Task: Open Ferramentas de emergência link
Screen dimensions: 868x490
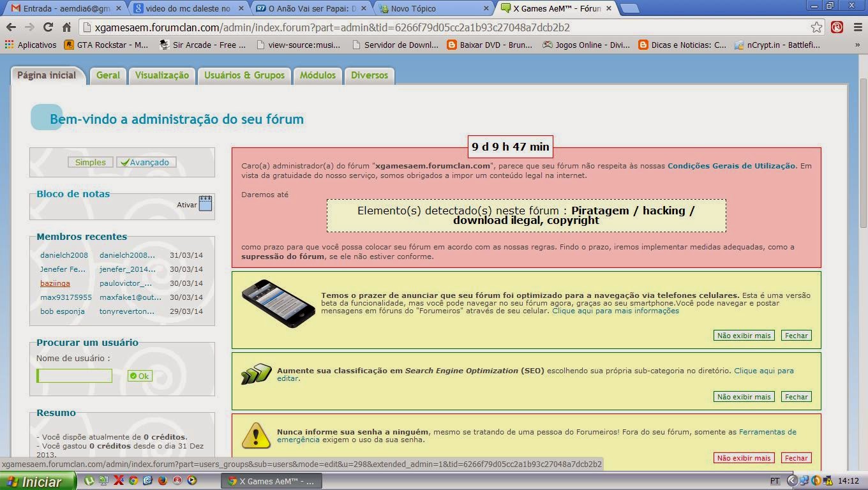Action: pos(768,432)
